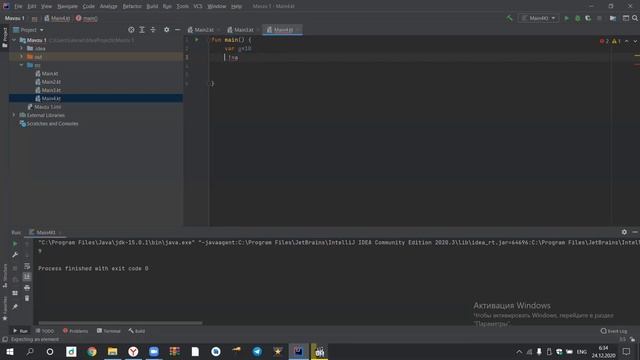Collapse all nodes in the Project panel
Viewport: 640px width, 360px height.
[153, 30]
